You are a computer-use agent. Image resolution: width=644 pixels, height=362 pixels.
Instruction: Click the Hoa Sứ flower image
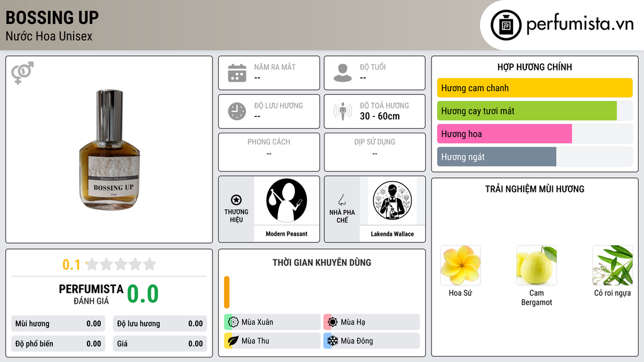click(x=460, y=265)
